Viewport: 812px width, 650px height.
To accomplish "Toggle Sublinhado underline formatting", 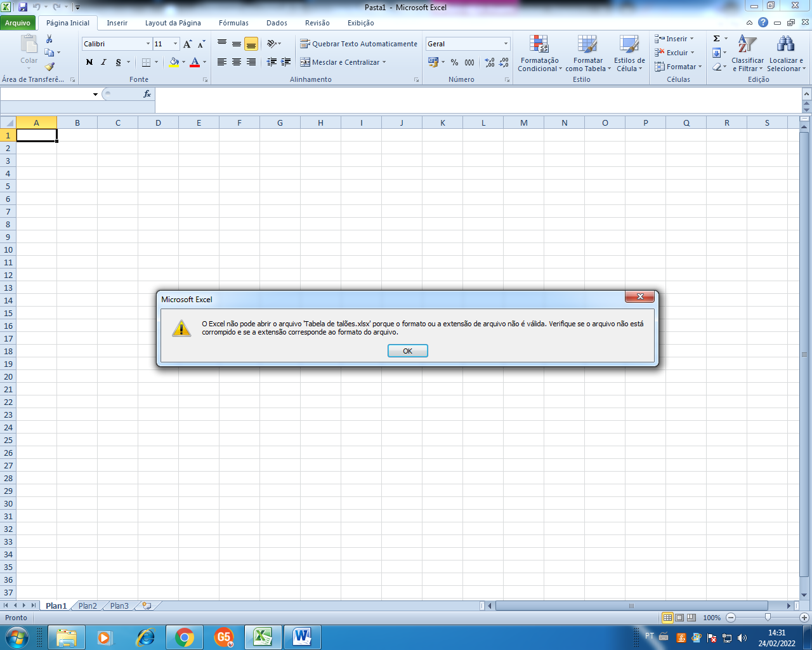I will tap(118, 62).
